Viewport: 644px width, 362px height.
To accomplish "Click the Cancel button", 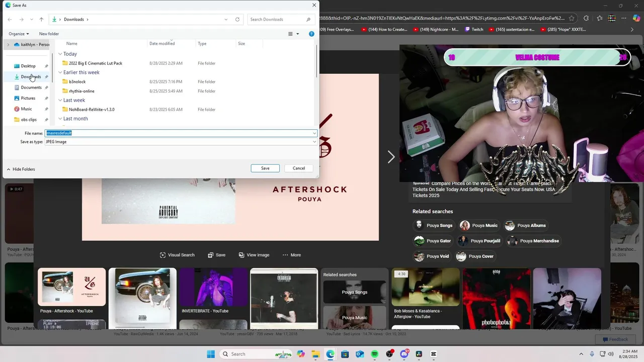I will point(299,168).
